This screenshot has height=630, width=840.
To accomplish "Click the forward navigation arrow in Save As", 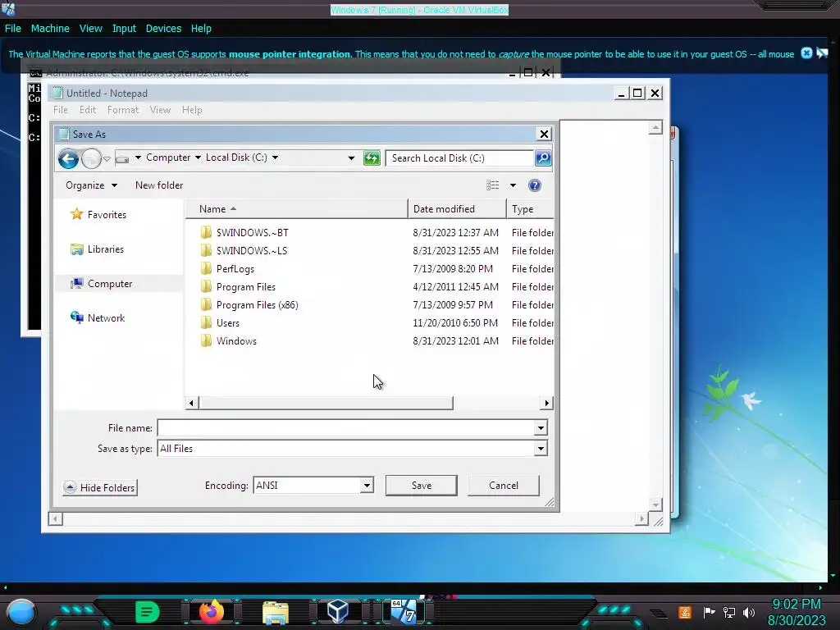I will 92,158.
